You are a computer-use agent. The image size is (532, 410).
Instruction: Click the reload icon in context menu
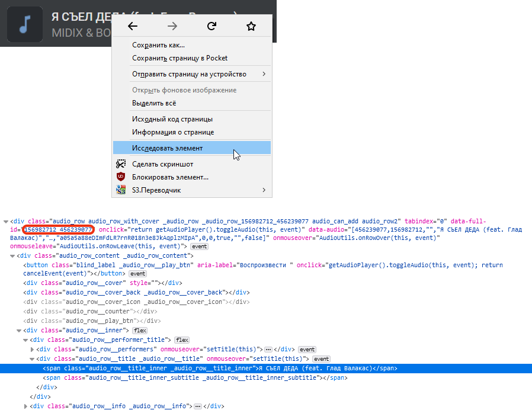pyautogui.click(x=211, y=26)
